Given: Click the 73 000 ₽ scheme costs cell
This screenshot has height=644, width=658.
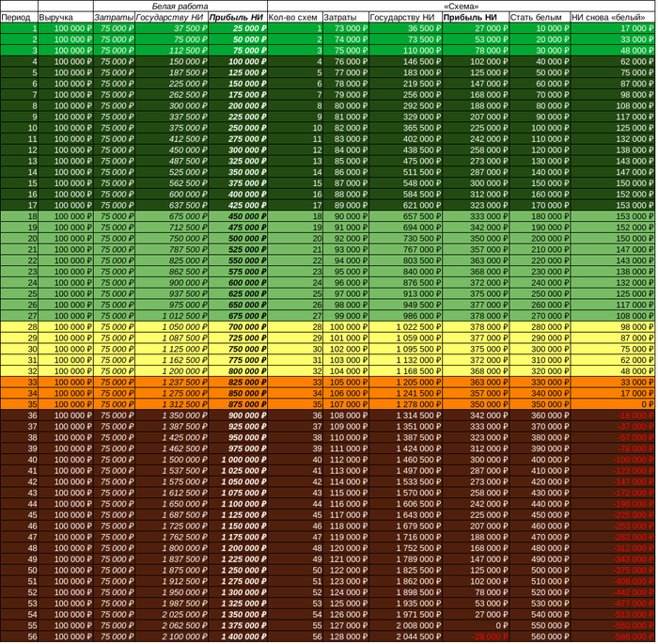Looking at the screenshot, I should [344, 28].
